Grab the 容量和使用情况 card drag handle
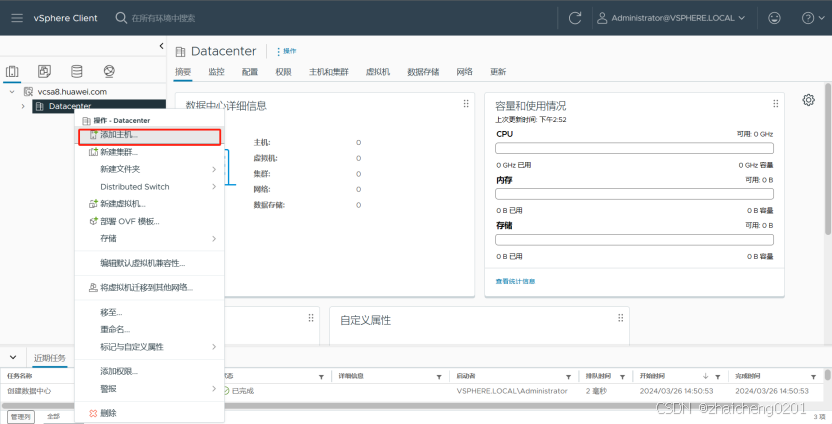Image resolution: width=832 pixels, height=424 pixels. click(x=776, y=104)
